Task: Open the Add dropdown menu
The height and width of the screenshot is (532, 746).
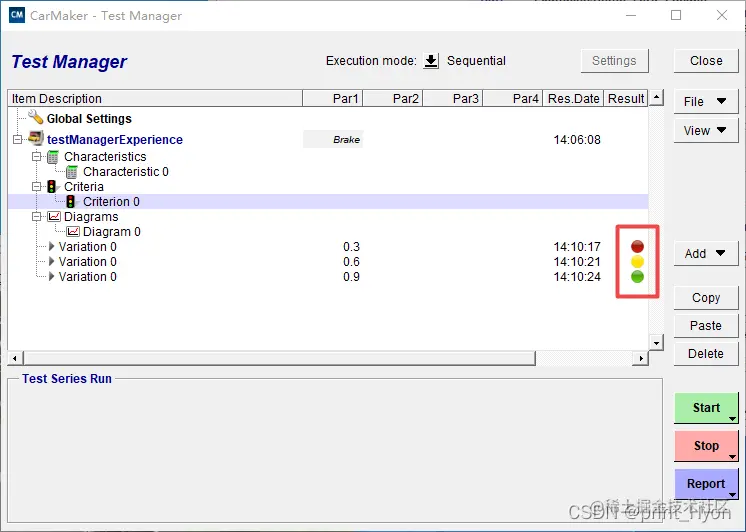Action: click(706, 254)
